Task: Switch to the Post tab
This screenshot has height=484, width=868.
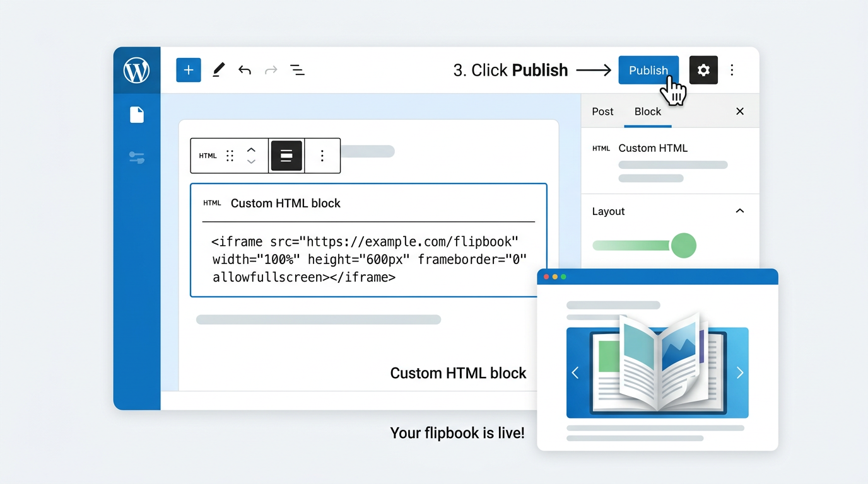Action: 602,111
